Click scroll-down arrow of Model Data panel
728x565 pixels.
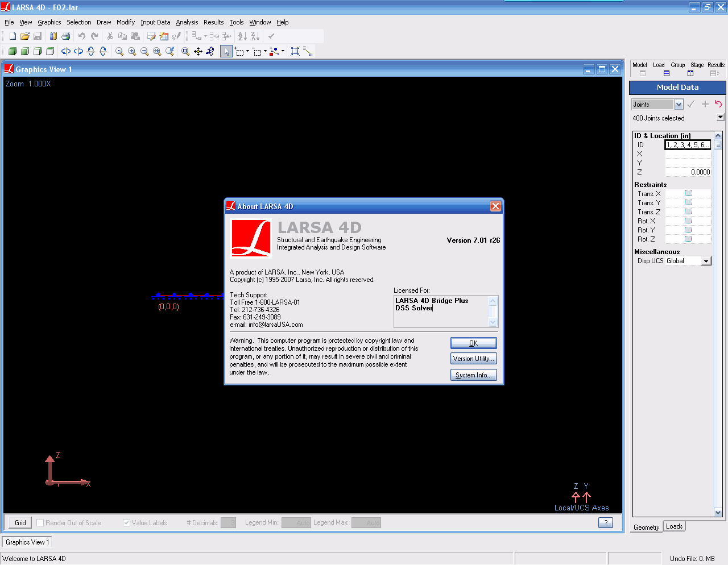click(718, 512)
